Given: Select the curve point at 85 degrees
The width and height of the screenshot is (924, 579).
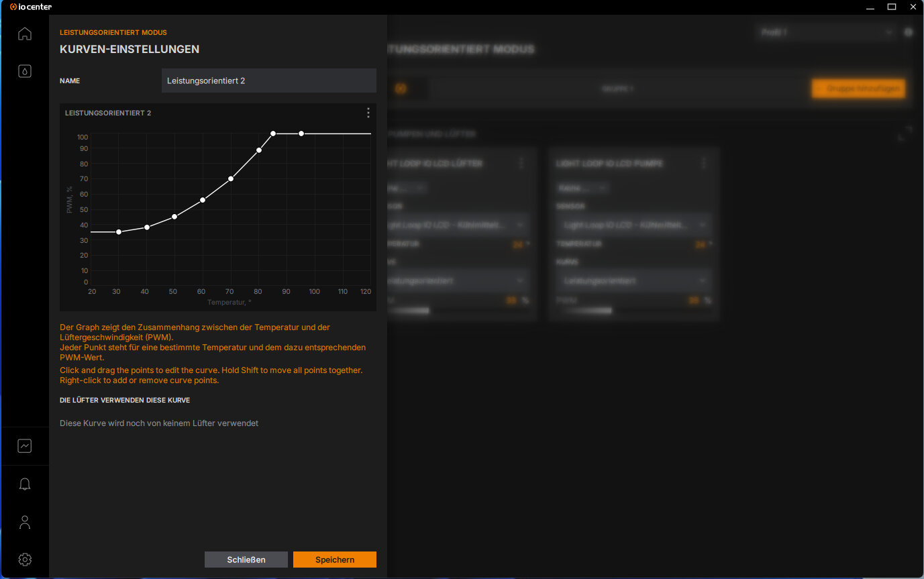Looking at the screenshot, I should click(x=273, y=134).
